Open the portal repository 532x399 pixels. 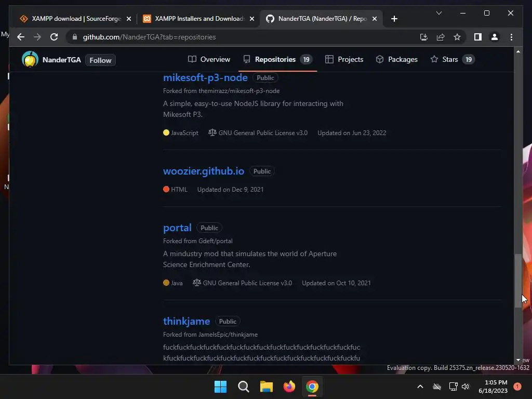tap(177, 228)
